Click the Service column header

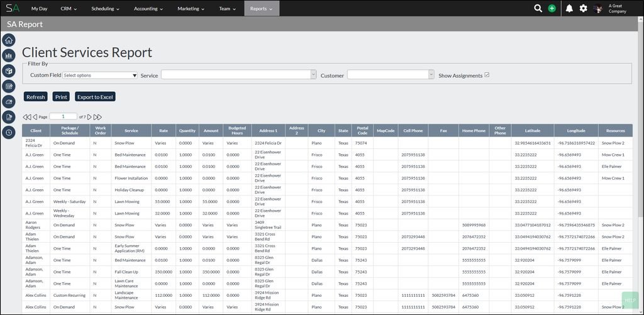point(131,131)
